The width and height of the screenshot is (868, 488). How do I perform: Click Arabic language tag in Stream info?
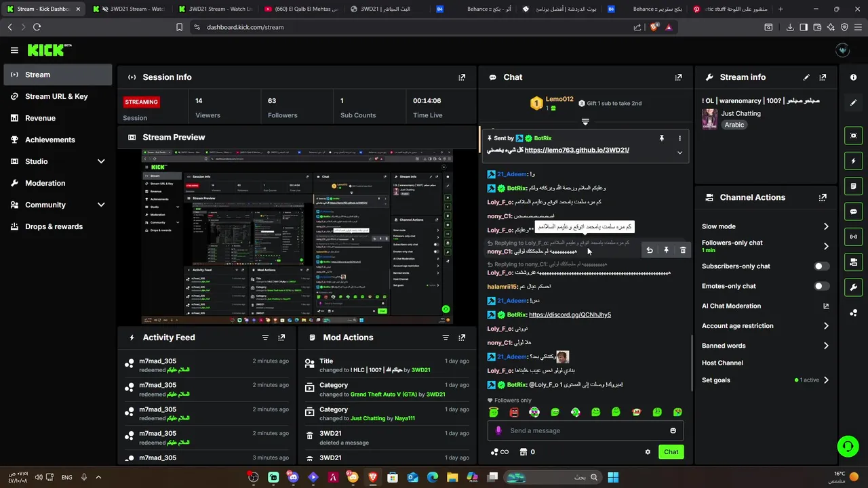click(x=734, y=125)
